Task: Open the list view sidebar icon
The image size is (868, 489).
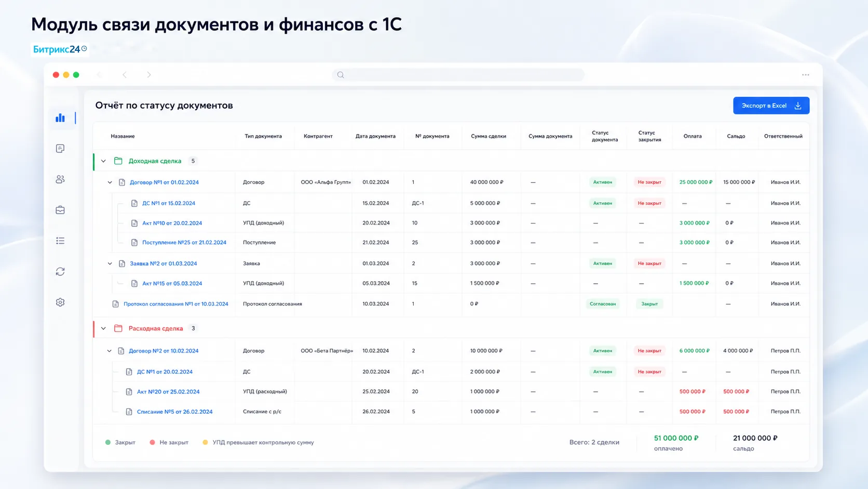Action: (60, 241)
